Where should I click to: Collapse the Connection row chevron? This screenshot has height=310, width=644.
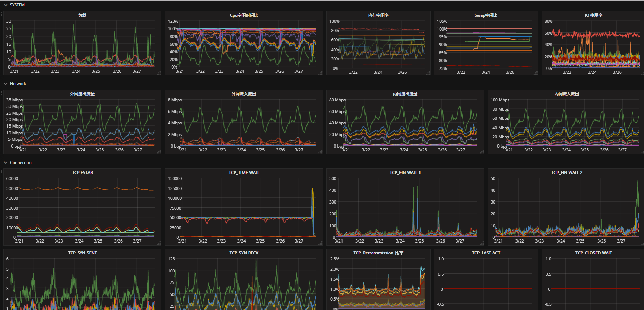click(x=6, y=163)
